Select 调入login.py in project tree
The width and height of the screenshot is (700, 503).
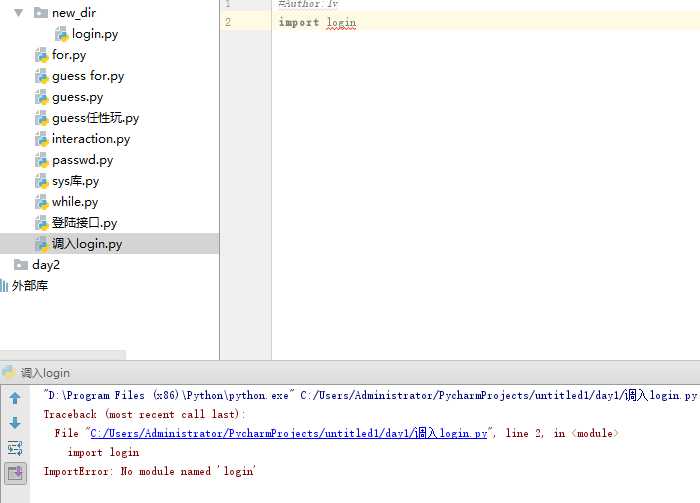coord(87,244)
